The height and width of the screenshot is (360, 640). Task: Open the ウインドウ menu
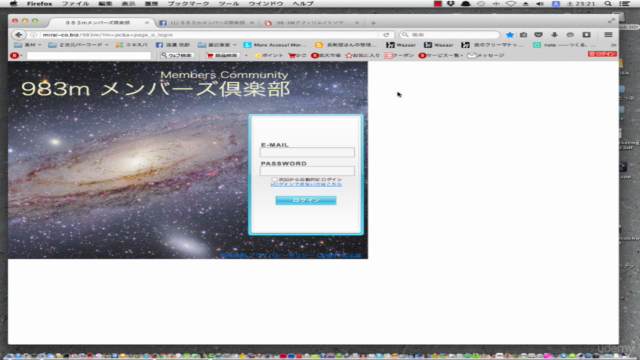pos(266,4)
